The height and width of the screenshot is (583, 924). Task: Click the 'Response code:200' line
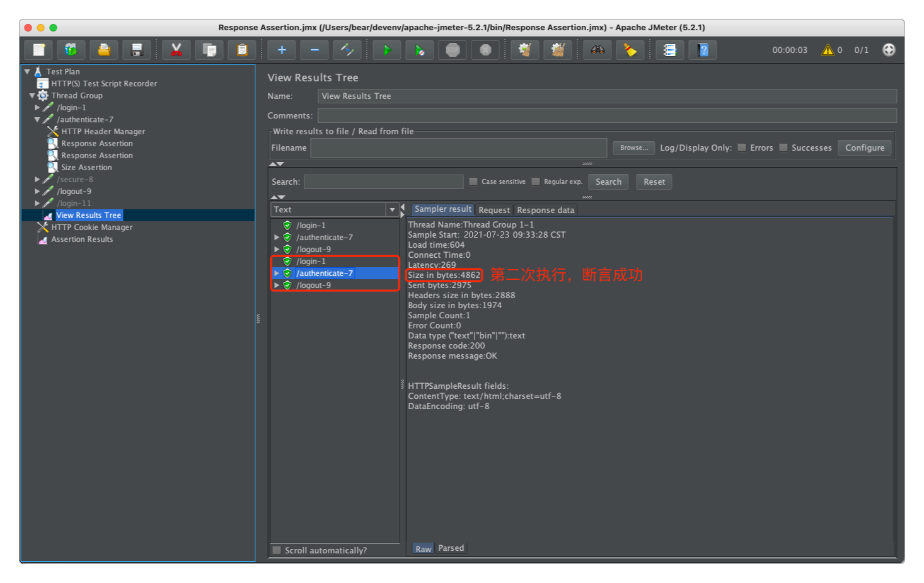click(446, 345)
